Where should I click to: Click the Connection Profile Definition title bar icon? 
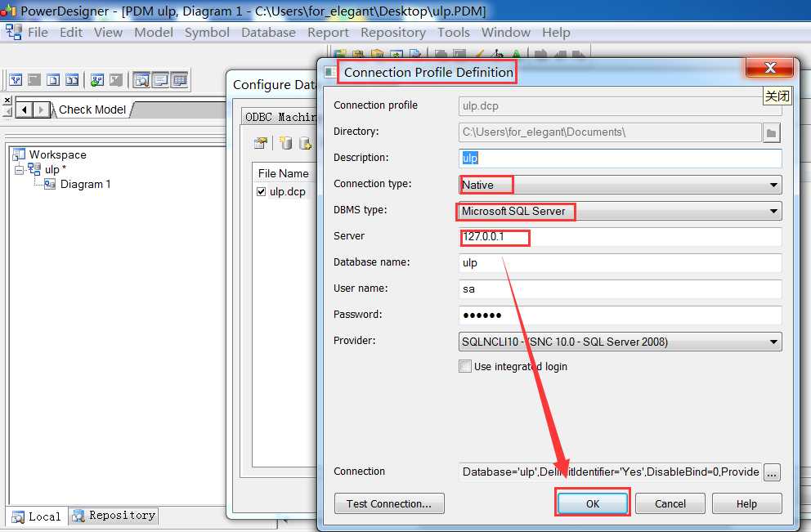[x=330, y=72]
